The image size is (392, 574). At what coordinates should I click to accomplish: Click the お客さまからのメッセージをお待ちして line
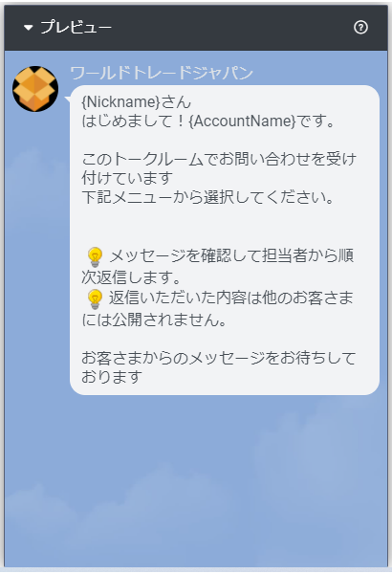[219, 358]
